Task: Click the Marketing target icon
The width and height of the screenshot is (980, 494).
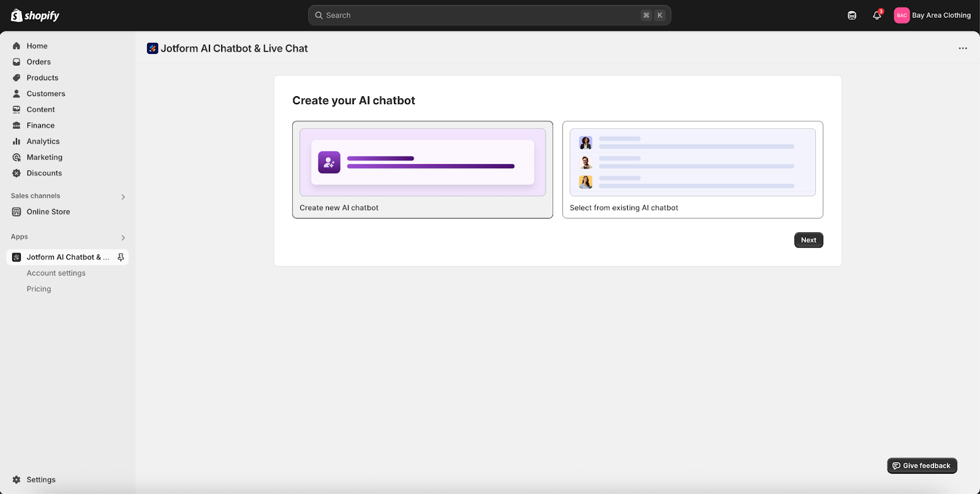Action: [x=17, y=158]
